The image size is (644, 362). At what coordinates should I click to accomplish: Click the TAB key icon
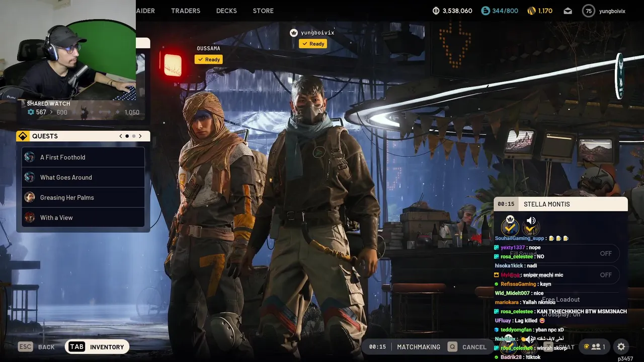[x=76, y=347]
